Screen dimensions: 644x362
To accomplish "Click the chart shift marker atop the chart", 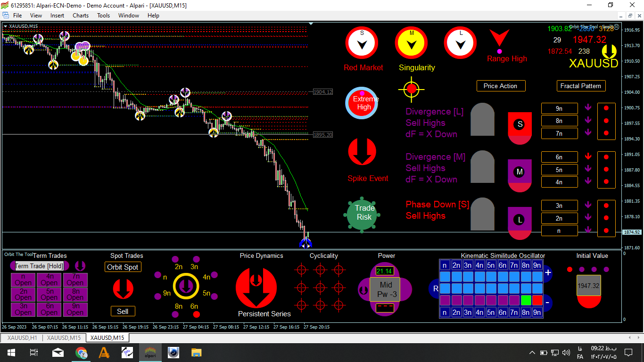I will tap(311, 23).
